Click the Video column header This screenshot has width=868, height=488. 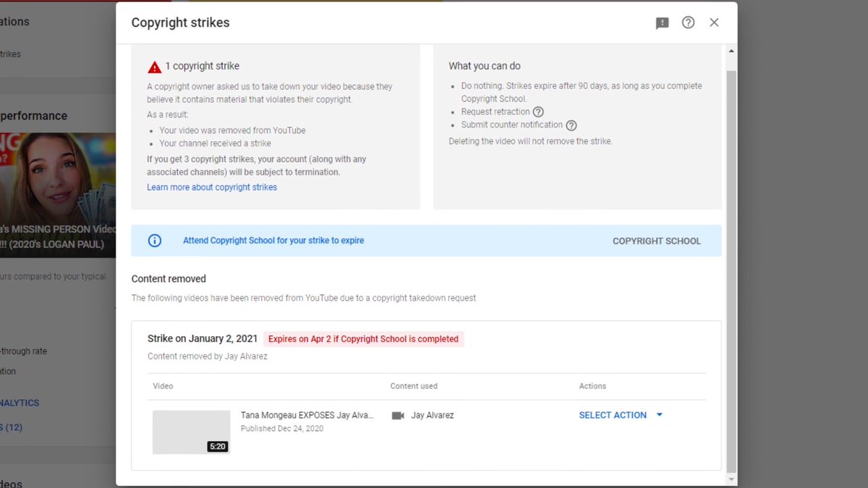coord(163,386)
